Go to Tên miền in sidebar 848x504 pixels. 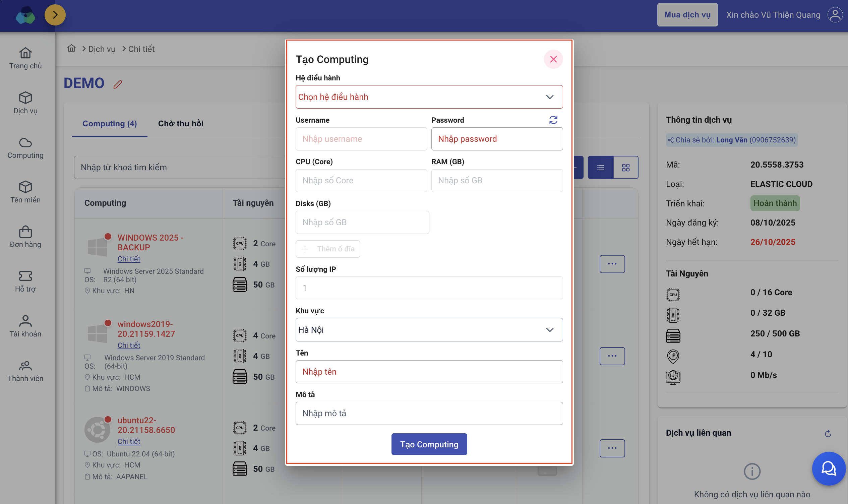click(25, 192)
